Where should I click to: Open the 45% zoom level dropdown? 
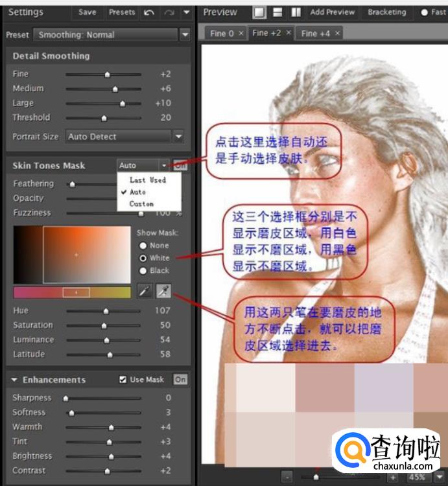(x=440, y=477)
